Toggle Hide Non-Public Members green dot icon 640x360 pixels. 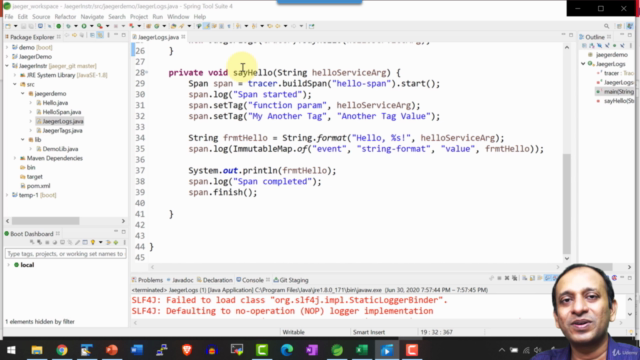click(x=615, y=46)
